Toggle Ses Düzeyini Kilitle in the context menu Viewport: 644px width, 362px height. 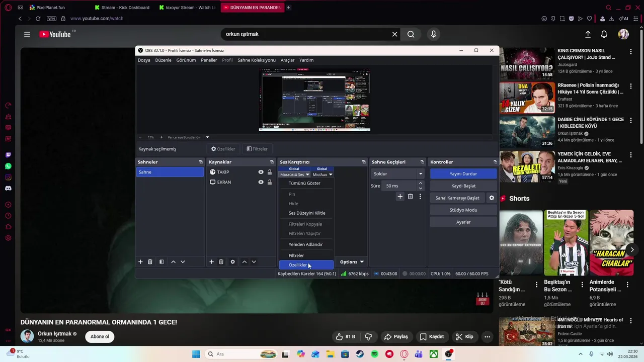click(x=306, y=213)
